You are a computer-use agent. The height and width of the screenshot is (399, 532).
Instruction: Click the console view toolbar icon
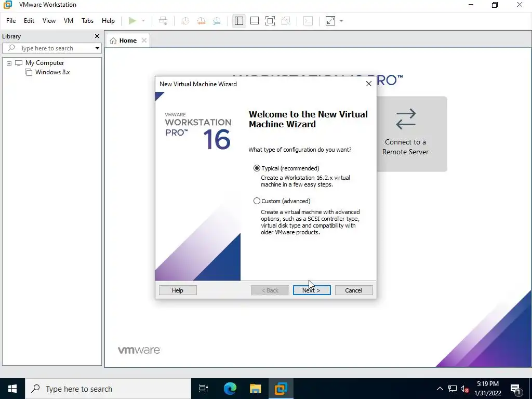[x=308, y=21]
